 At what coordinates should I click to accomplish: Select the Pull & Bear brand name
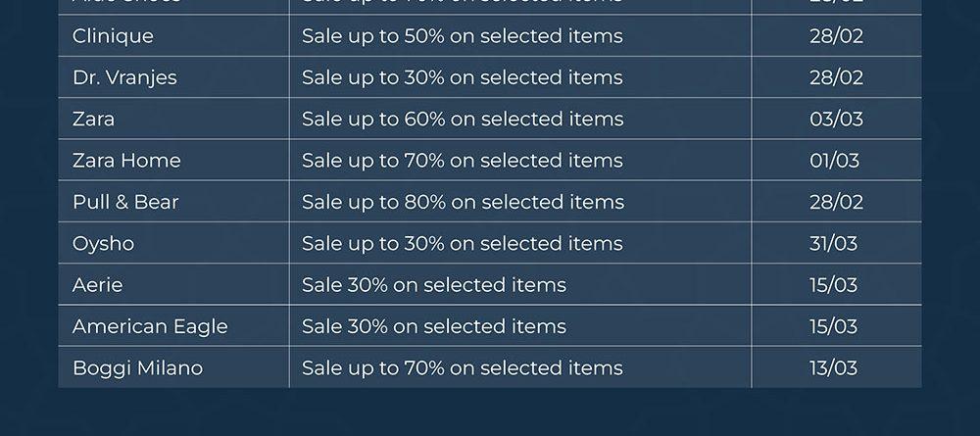[x=125, y=202]
